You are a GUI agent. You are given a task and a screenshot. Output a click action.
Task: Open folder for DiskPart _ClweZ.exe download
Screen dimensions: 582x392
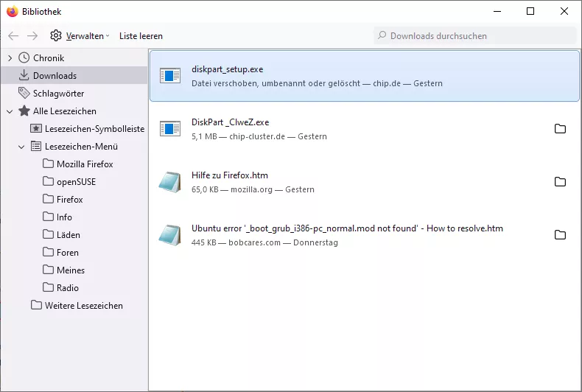pyautogui.click(x=560, y=129)
